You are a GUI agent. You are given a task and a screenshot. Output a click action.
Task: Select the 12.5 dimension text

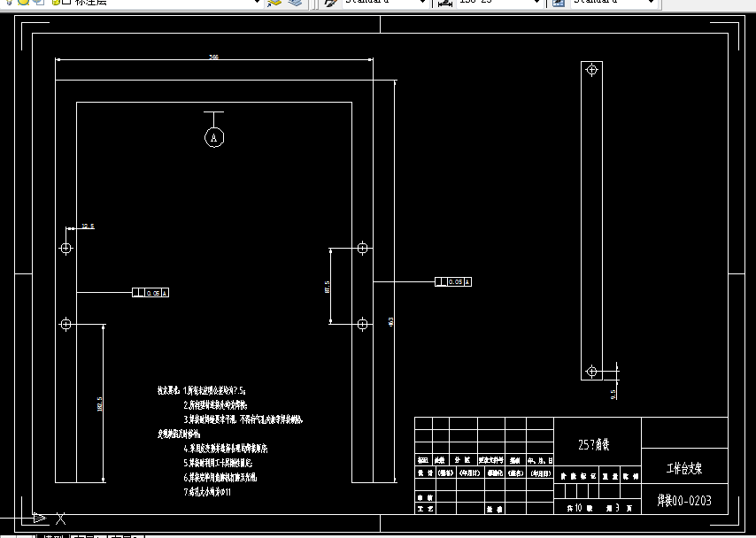coord(89,227)
